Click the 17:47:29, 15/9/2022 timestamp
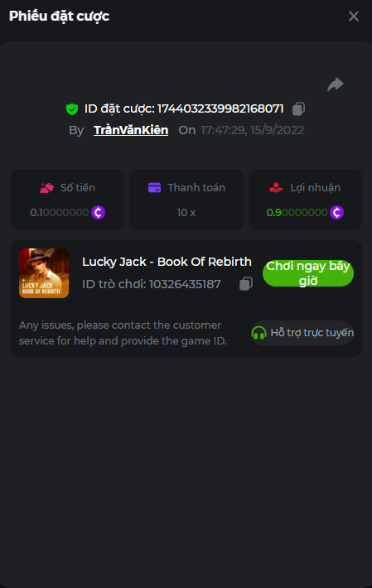Viewport: 372px width, 588px height. [253, 130]
